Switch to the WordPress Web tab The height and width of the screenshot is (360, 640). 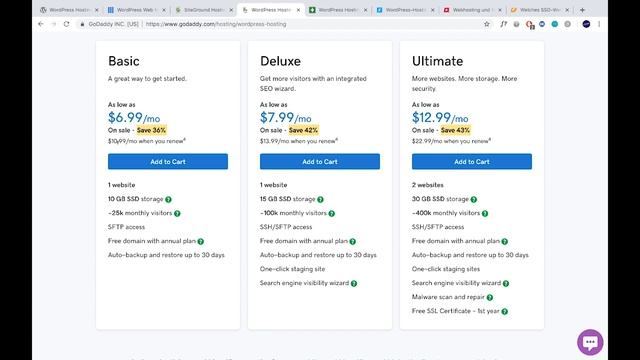tap(137, 10)
